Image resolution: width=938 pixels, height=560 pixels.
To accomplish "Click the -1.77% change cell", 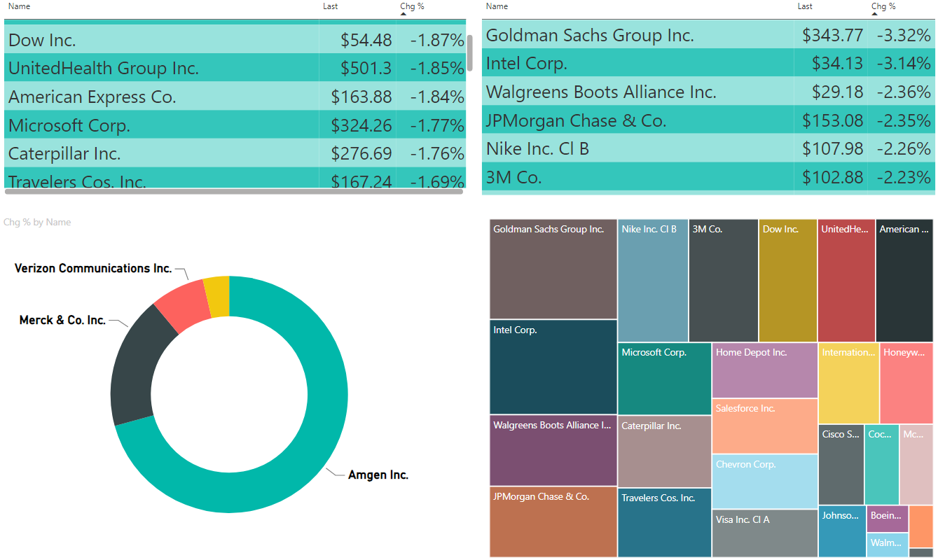I will pyautogui.click(x=437, y=126).
